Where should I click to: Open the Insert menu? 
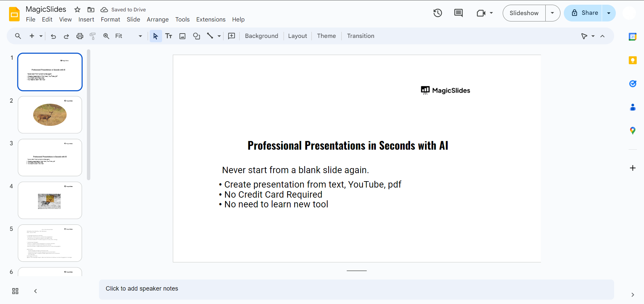pos(86,19)
